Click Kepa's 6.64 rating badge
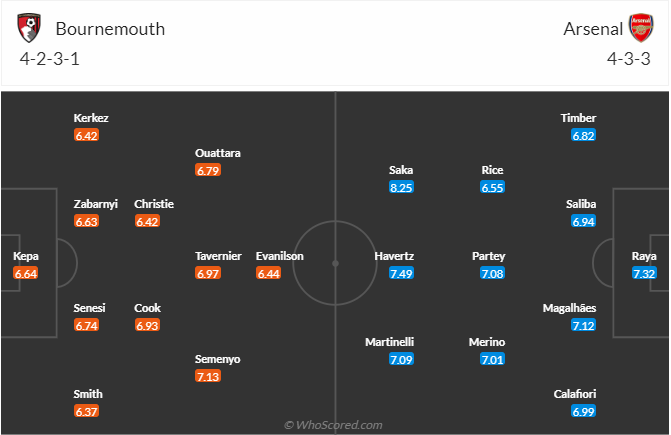Viewport: 671px width, 435px height. (x=26, y=273)
